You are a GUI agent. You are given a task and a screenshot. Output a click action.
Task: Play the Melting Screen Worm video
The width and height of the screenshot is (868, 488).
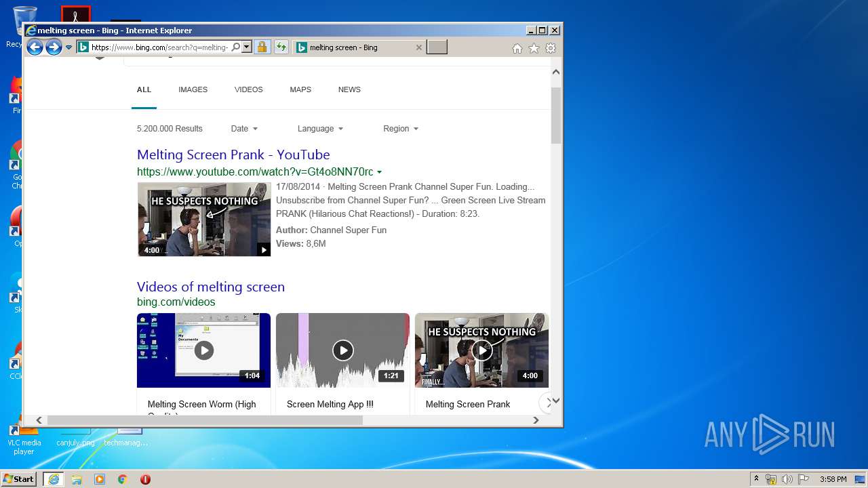203,350
